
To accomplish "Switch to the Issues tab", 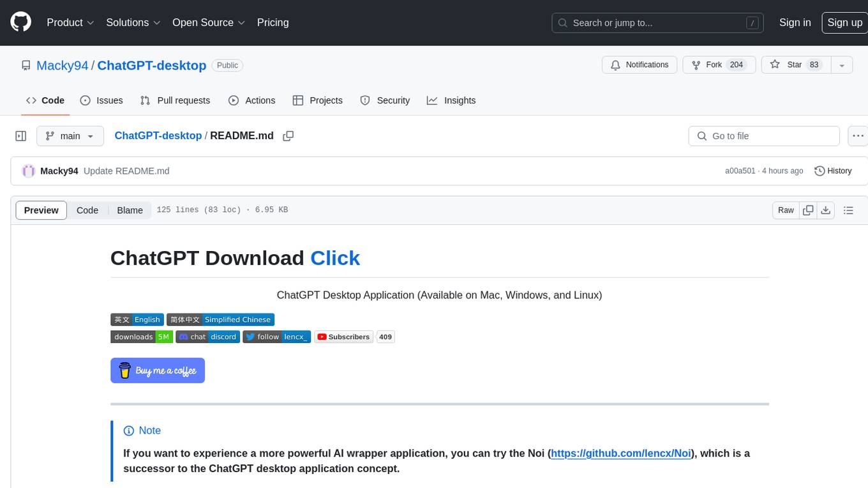I will 101,100.
